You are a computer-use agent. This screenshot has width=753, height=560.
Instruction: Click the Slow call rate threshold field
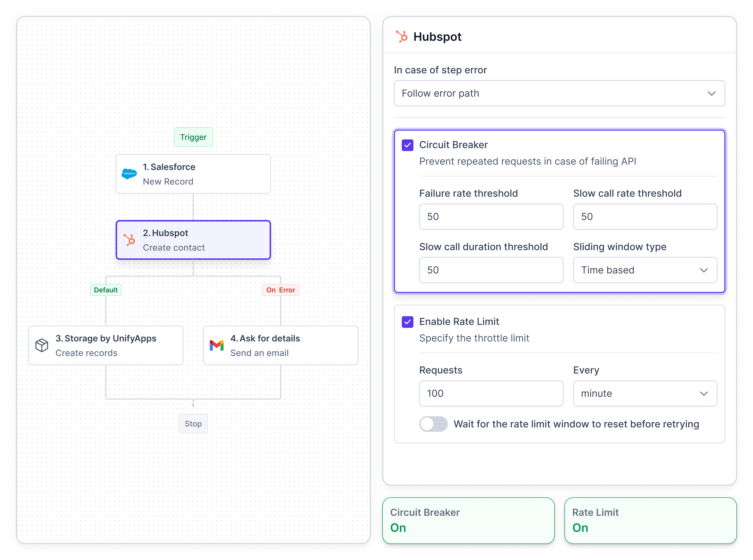coord(645,217)
